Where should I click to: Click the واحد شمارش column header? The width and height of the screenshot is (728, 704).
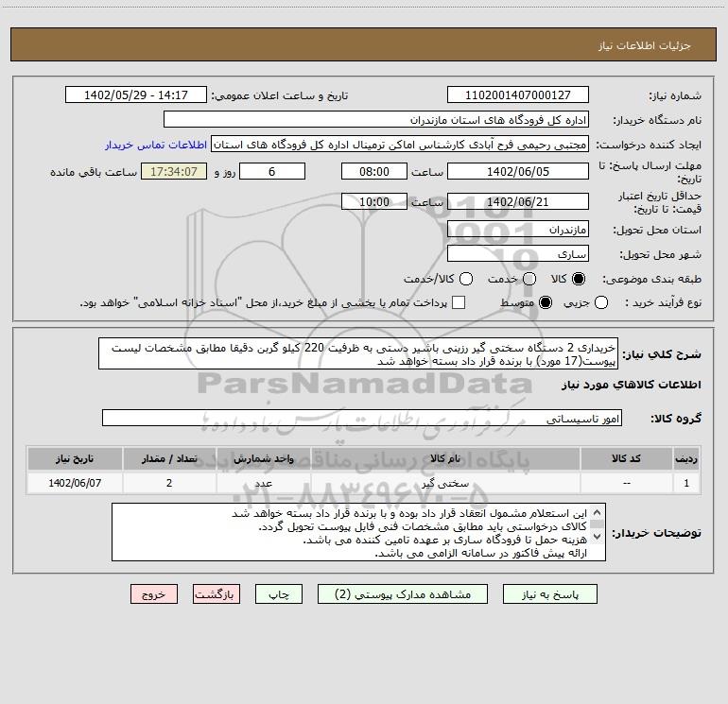click(263, 458)
